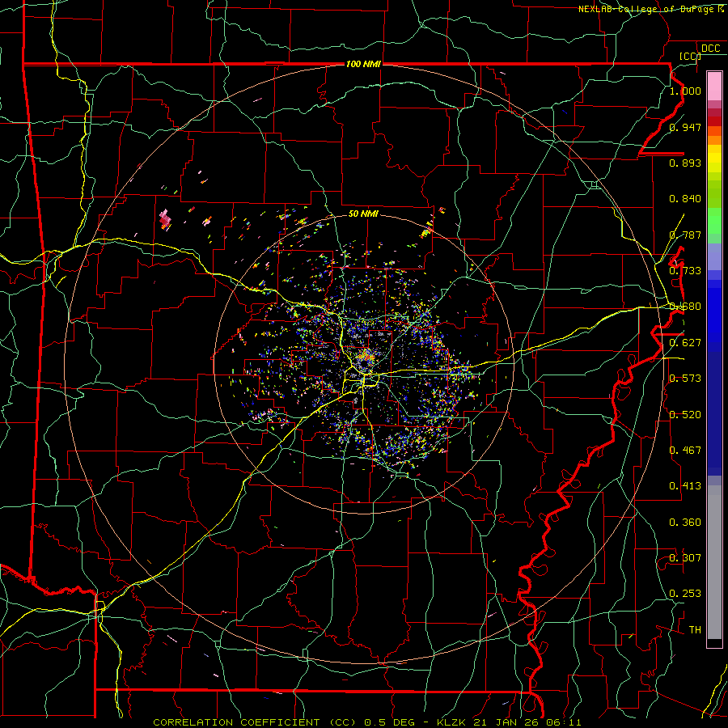Click the 0.893 legend value

click(685, 163)
